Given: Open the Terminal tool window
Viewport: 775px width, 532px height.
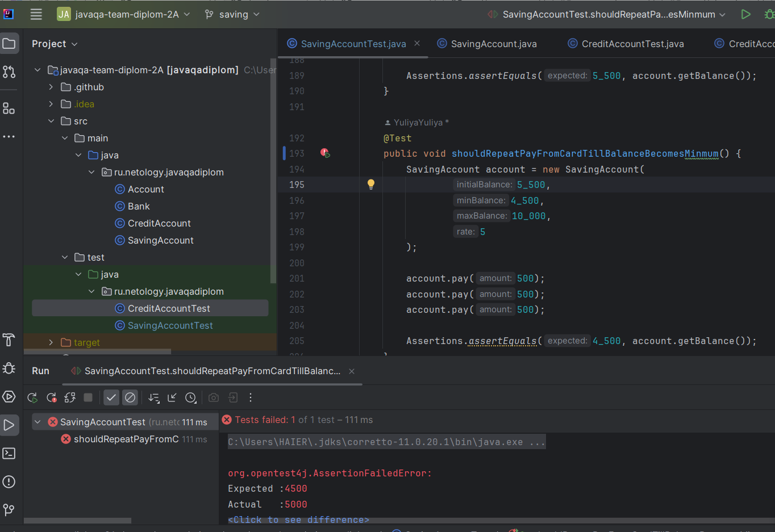Looking at the screenshot, I should 9,453.
